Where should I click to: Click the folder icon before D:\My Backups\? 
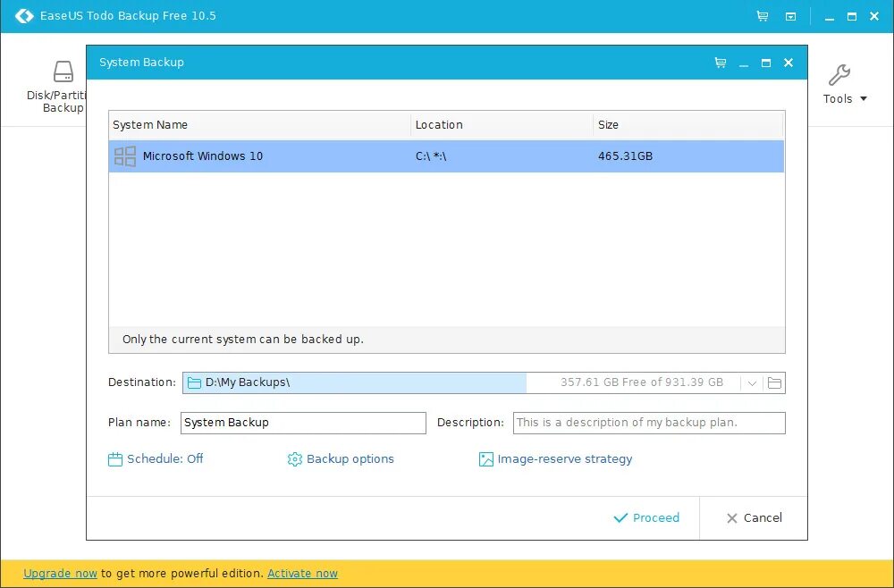194,382
